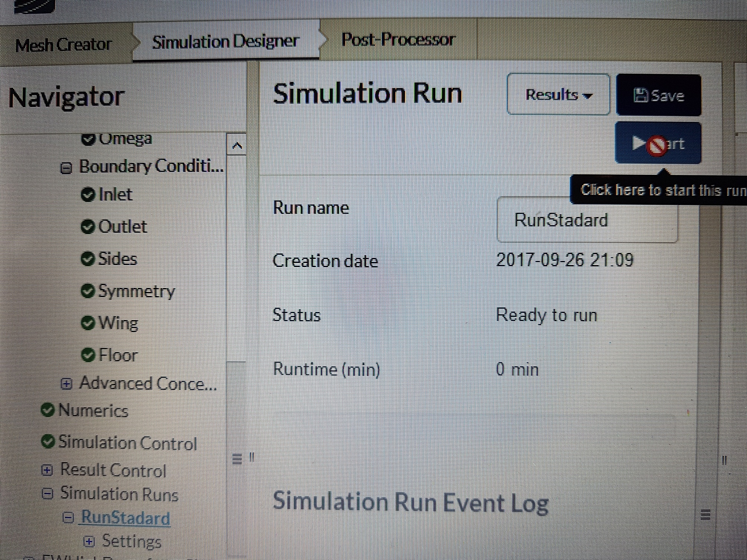Open the RunStadard link in navigator
This screenshot has width=747, height=560.
pyautogui.click(x=125, y=518)
